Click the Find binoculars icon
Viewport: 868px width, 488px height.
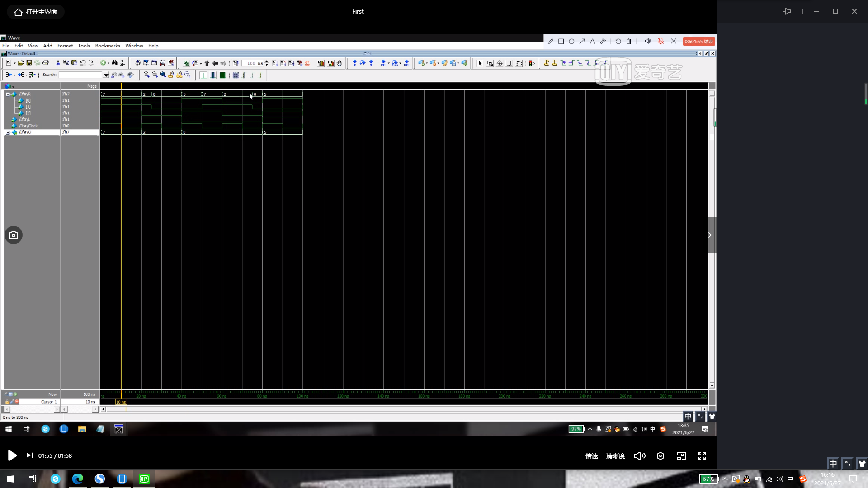[114, 63]
